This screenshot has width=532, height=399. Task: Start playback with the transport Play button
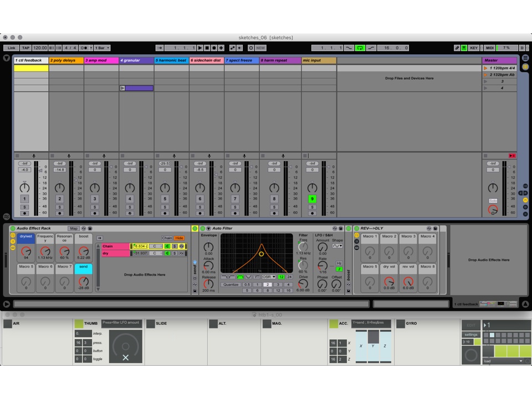coord(200,48)
